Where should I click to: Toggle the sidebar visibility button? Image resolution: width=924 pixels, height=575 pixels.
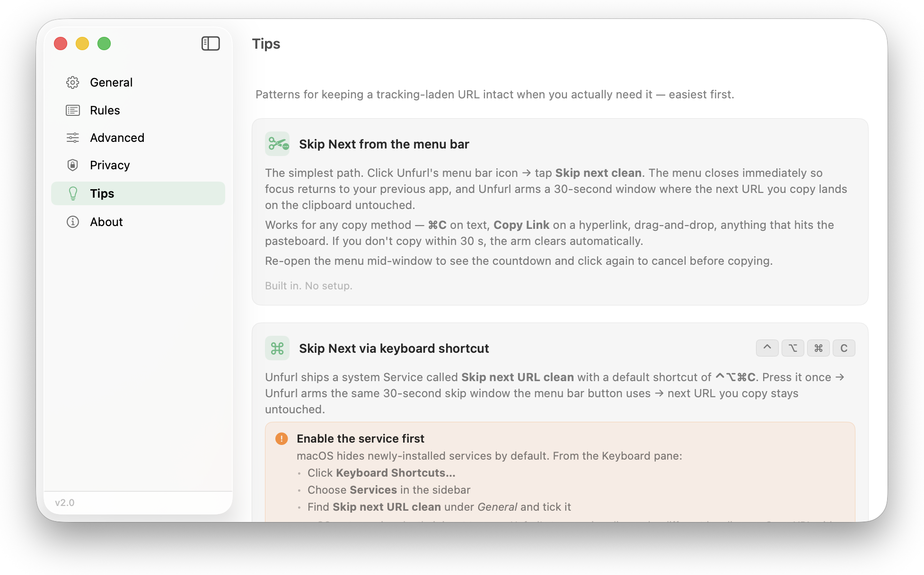click(x=211, y=44)
